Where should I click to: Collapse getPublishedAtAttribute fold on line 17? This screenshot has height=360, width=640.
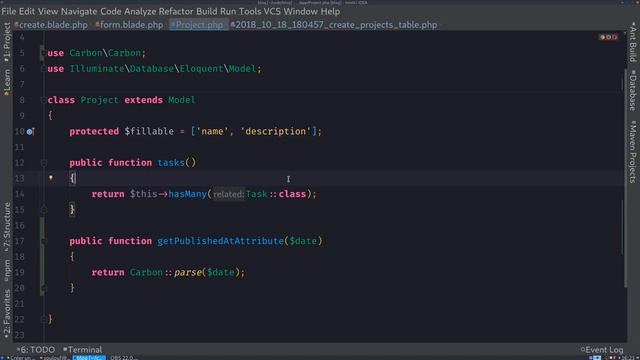click(44, 241)
